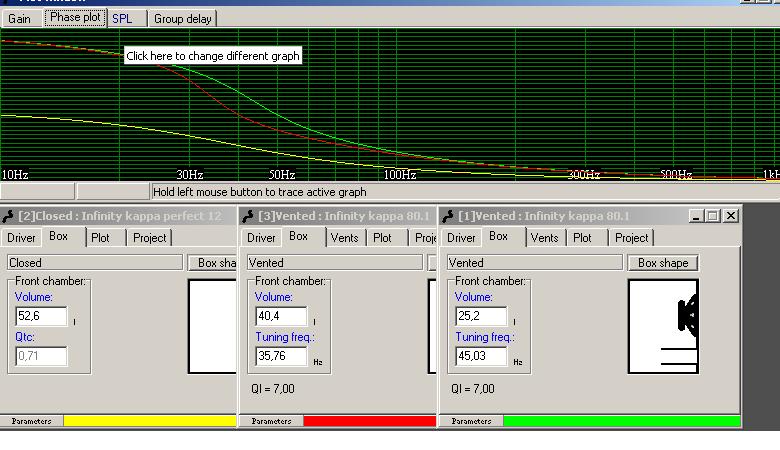Click Box shape button in Closed window
This screenshot has height=450, width=780.
click(x=214, y=263)
